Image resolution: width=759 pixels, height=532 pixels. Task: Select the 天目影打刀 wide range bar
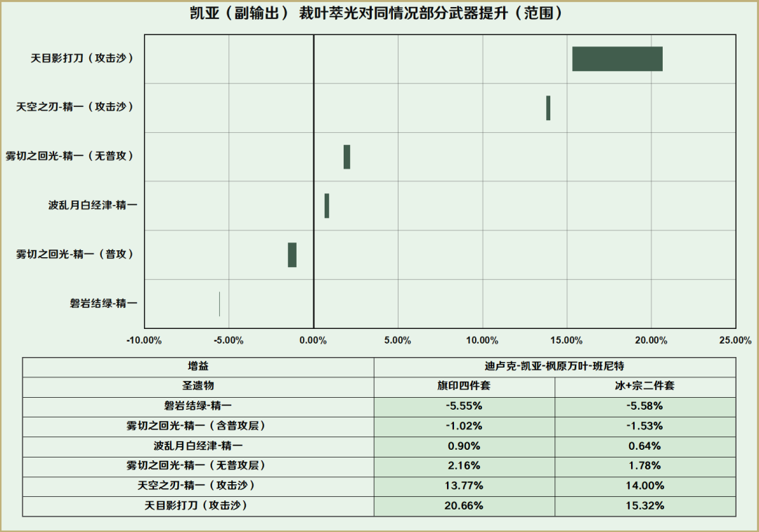point(617,59)
